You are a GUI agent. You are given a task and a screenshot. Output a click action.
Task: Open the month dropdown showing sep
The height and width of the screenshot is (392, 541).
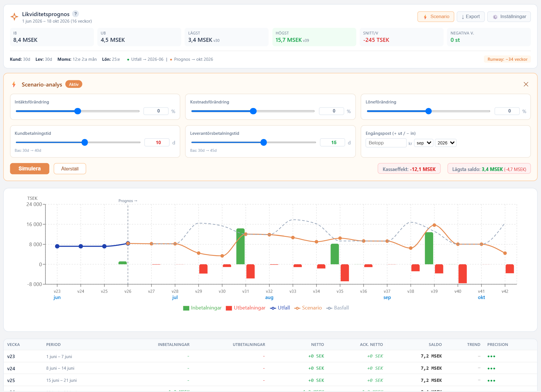tap(424, 143)
